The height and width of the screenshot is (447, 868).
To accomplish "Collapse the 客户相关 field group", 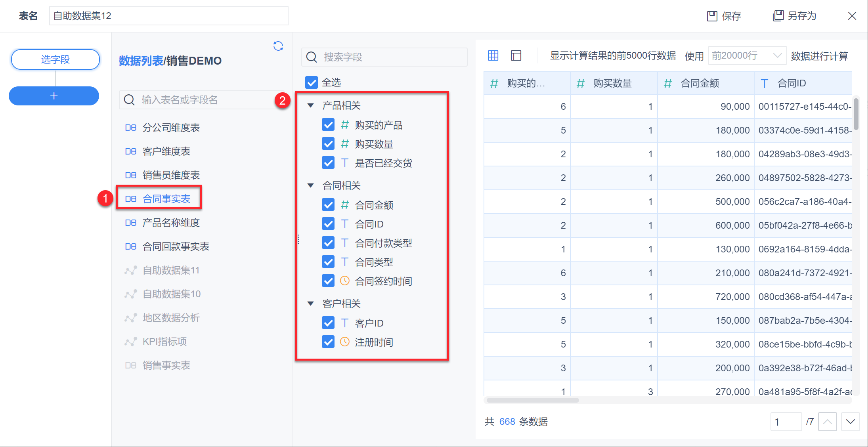I will 311,304.
